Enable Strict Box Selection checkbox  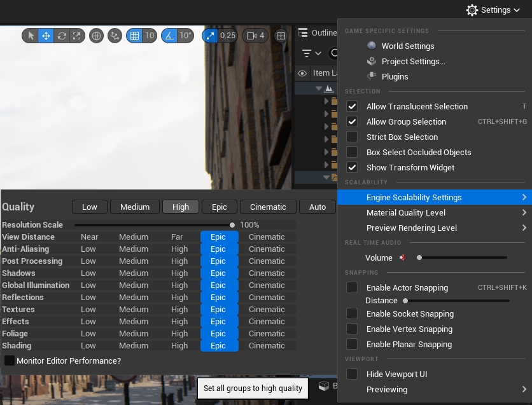point(352,137)
